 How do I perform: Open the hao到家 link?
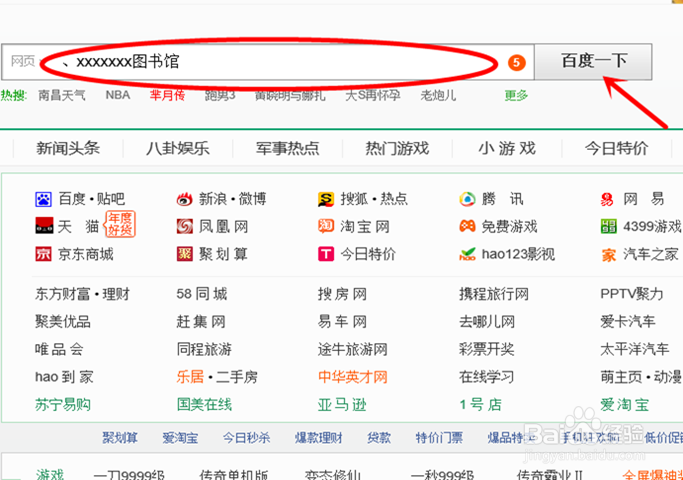pos(64,377)
